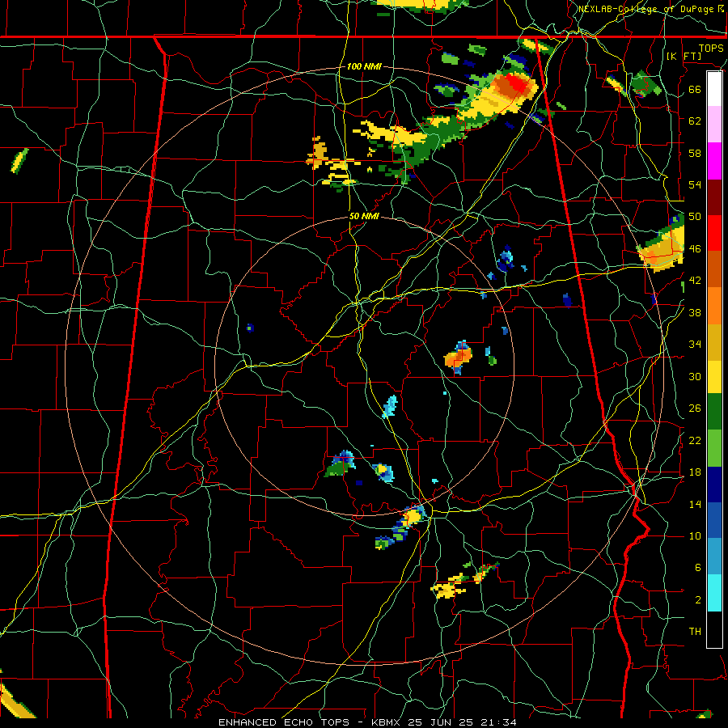Click the cyan legend swatch
Image resolution: width=728 pixels, height=728 pixels.
714,593
